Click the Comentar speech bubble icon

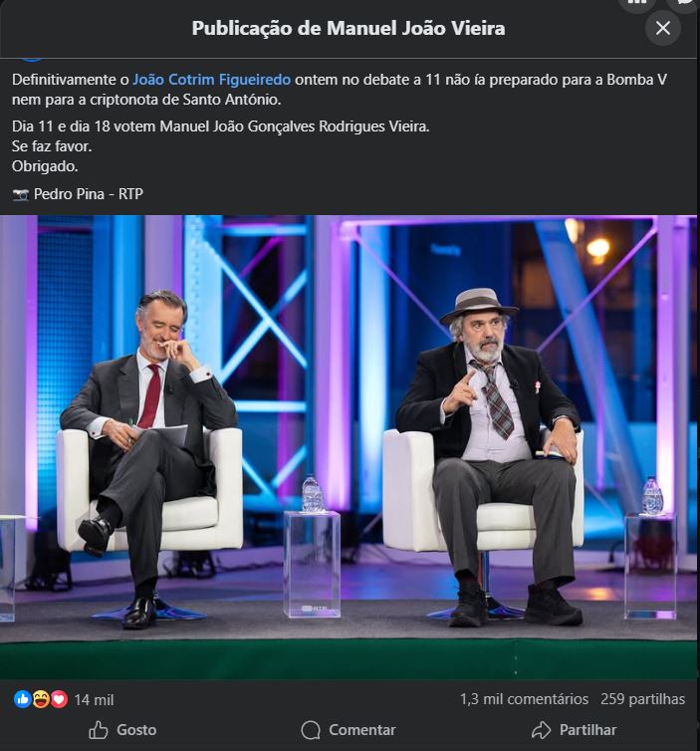coord(311,730)
